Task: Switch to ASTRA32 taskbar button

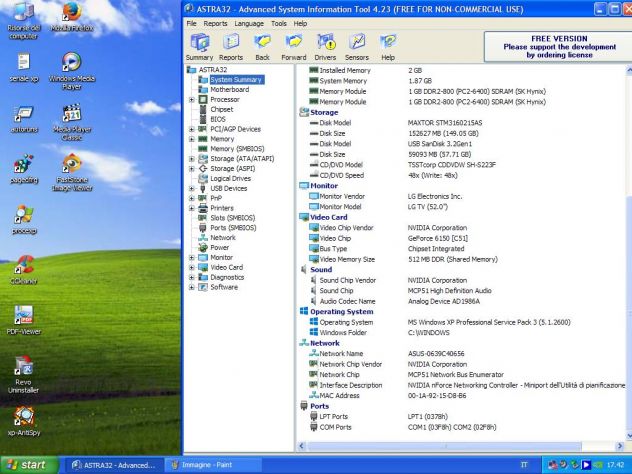Action: tap(113, 465)
